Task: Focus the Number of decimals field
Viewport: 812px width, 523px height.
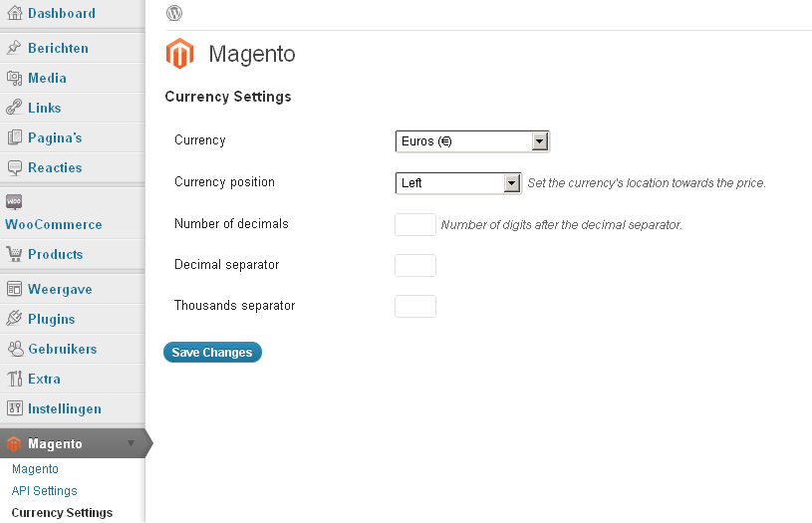Action: (415, 225)
